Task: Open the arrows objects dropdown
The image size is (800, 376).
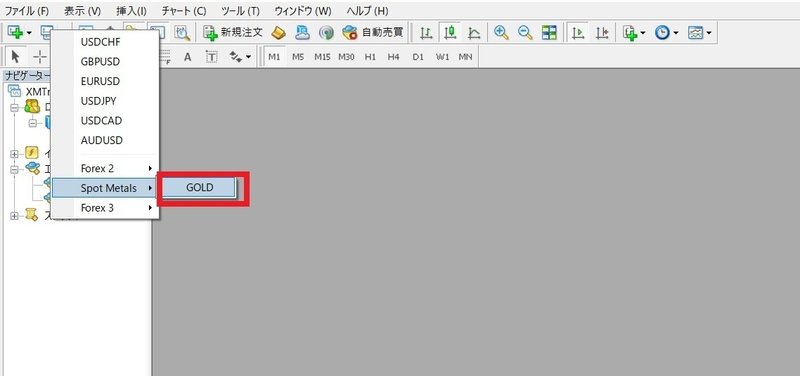Action: (248, 57)
